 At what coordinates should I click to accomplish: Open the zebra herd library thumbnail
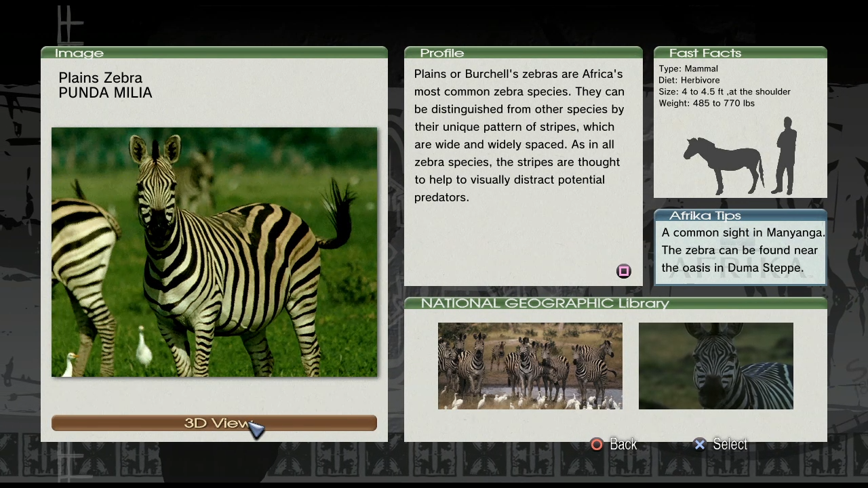tap(530, 366)
